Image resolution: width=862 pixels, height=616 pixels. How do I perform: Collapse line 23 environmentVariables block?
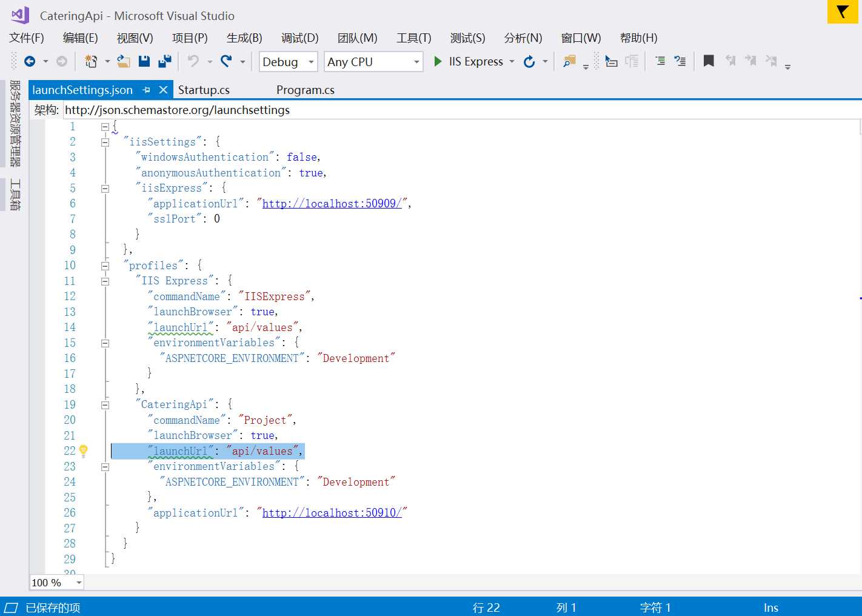click(105, 467)
